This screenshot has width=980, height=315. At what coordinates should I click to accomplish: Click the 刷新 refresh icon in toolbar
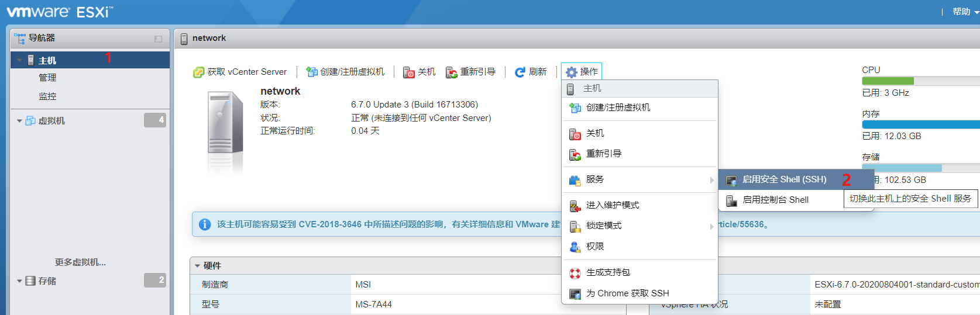click(x=520, y=72)
